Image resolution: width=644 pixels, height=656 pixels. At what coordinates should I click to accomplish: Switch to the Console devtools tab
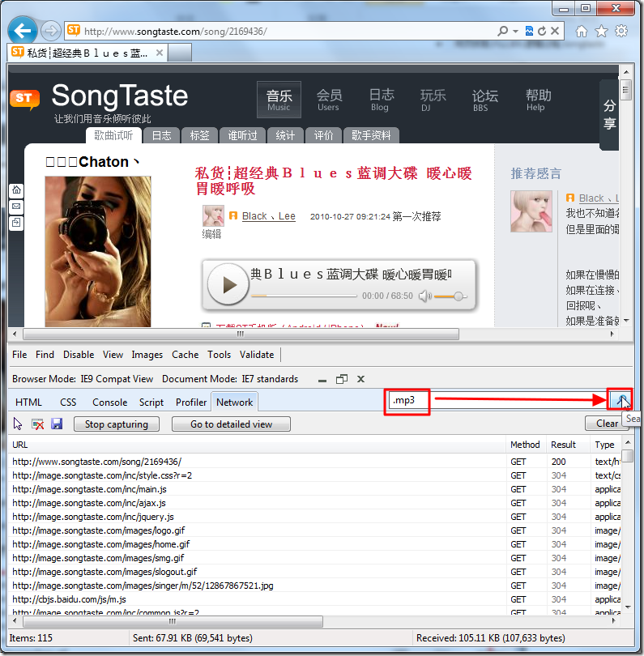[x=109, y=402]
